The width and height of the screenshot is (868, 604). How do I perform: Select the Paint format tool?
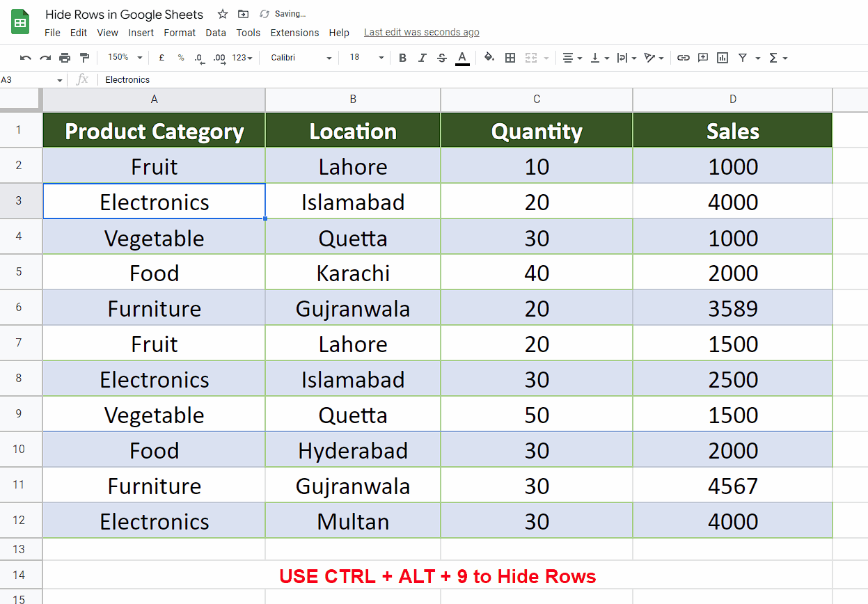pyautogui.click(x=85, y=57)
